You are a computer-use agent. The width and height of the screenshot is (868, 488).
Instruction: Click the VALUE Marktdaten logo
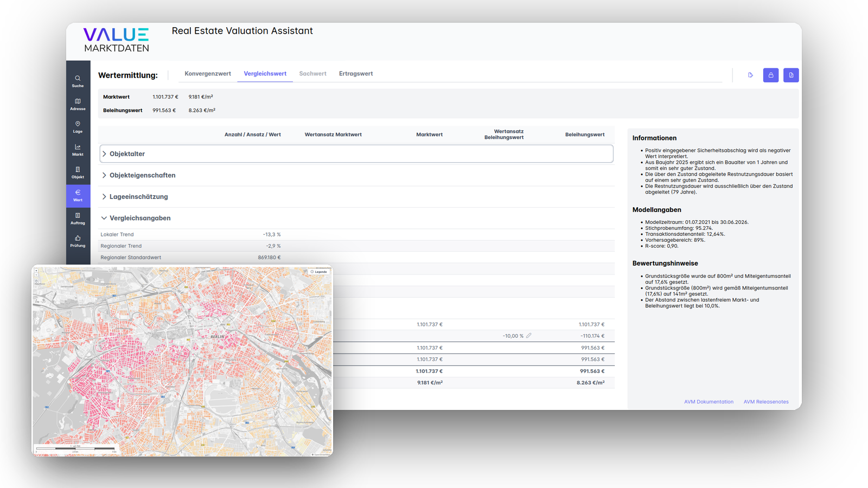point(116,40)
